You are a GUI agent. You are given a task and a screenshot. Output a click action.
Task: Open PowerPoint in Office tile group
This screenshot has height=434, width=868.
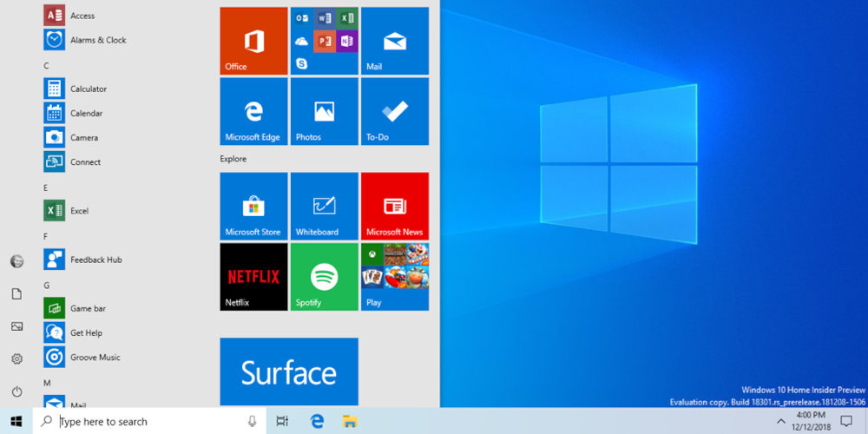(x=325, y=41)
